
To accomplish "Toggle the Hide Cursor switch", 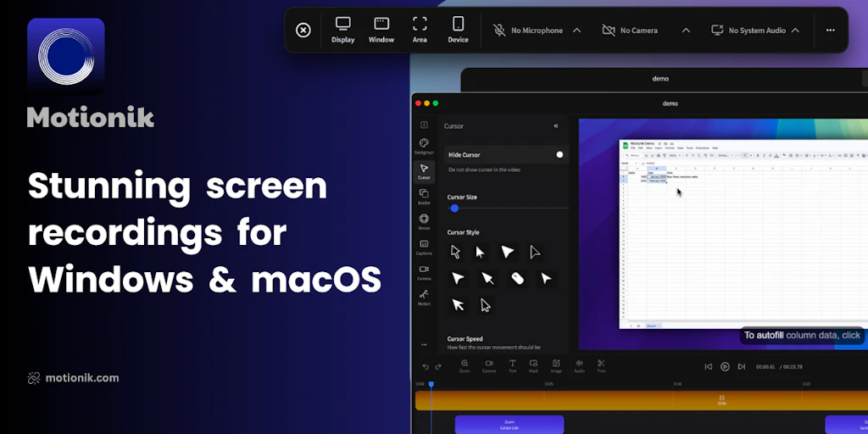I will point(559,155).
